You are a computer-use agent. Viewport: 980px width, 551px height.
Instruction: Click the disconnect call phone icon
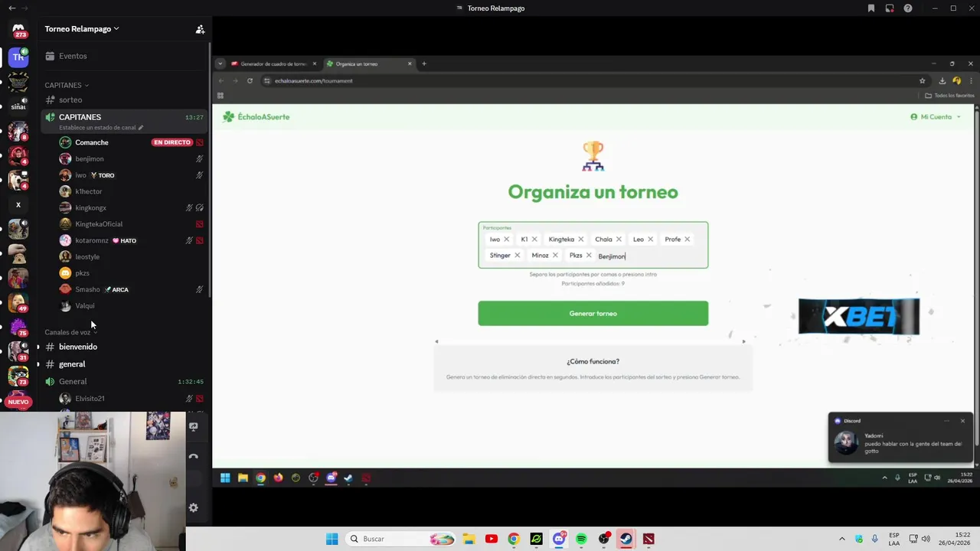tap(193, 457)
